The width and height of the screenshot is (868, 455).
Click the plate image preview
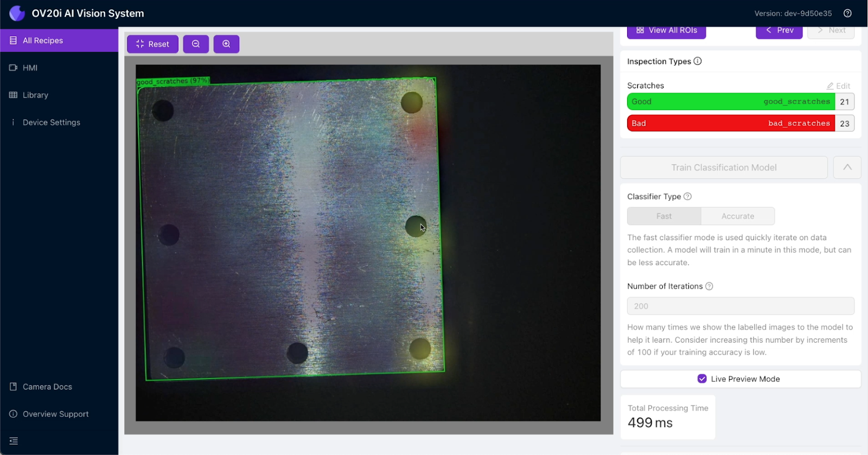[x=368, y=242]
